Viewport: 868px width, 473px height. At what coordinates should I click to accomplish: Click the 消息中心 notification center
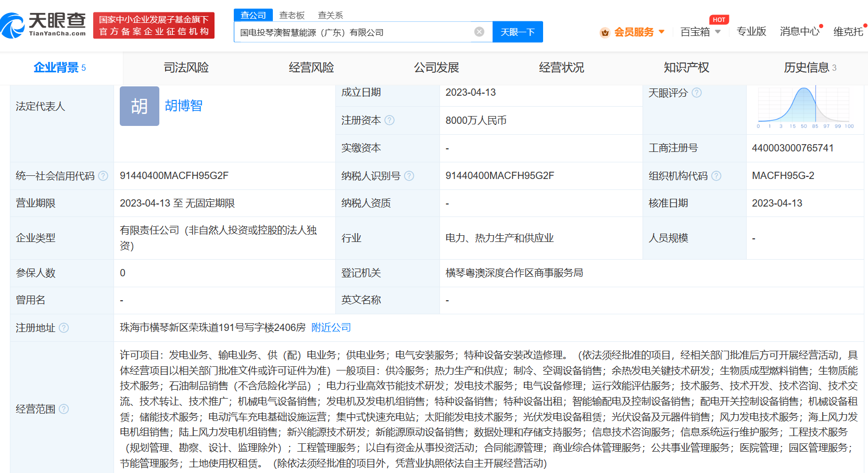pyautogui.click(x=799, y=31)
